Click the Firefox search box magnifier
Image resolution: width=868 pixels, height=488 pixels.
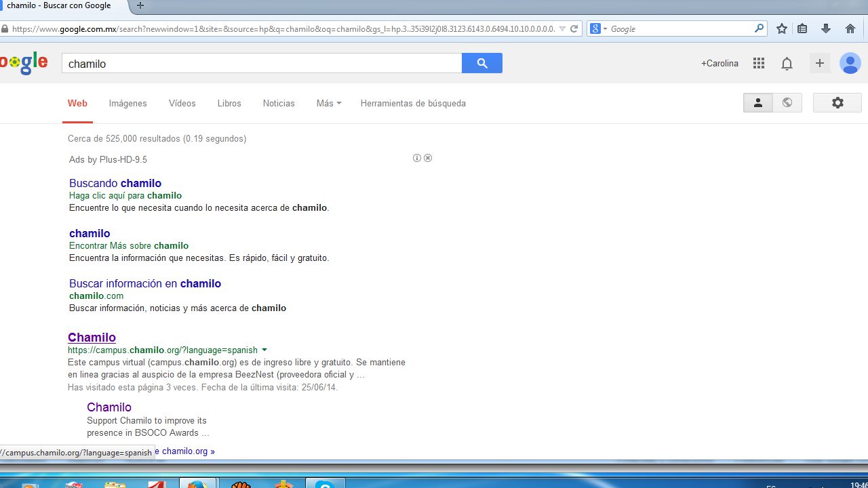[759, 29]
